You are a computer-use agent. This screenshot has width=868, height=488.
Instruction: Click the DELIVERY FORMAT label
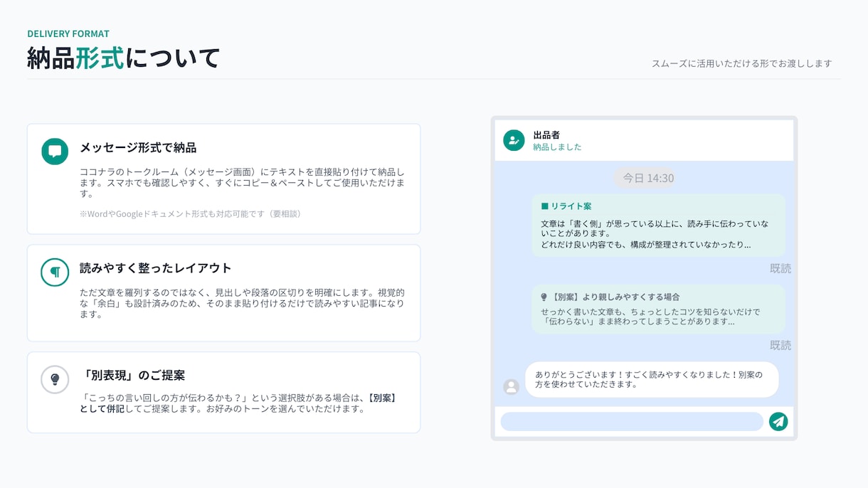pos(68,33)
